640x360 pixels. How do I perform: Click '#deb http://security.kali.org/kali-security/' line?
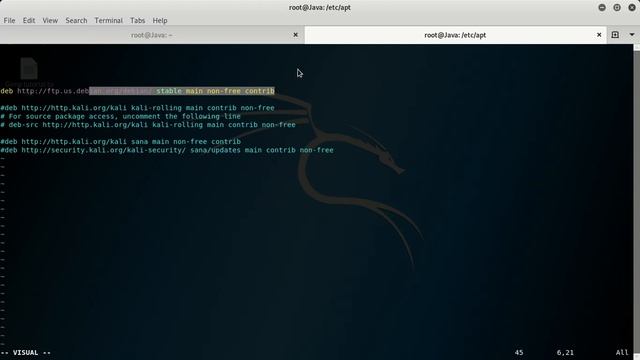coord(167,150)
